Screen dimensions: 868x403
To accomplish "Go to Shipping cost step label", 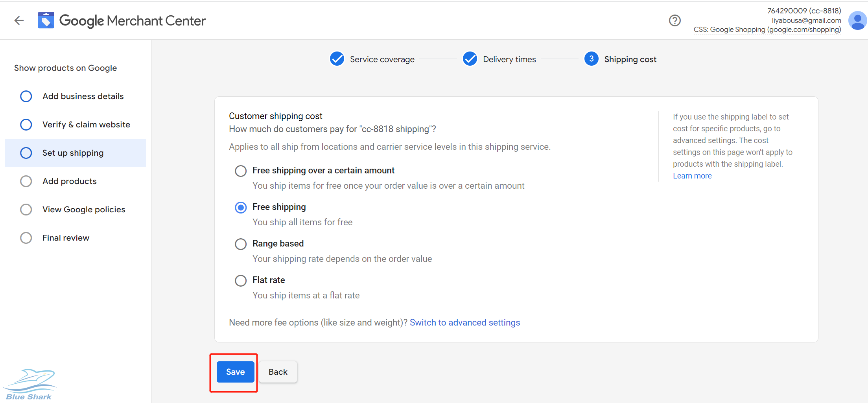I will pos(630,59).
